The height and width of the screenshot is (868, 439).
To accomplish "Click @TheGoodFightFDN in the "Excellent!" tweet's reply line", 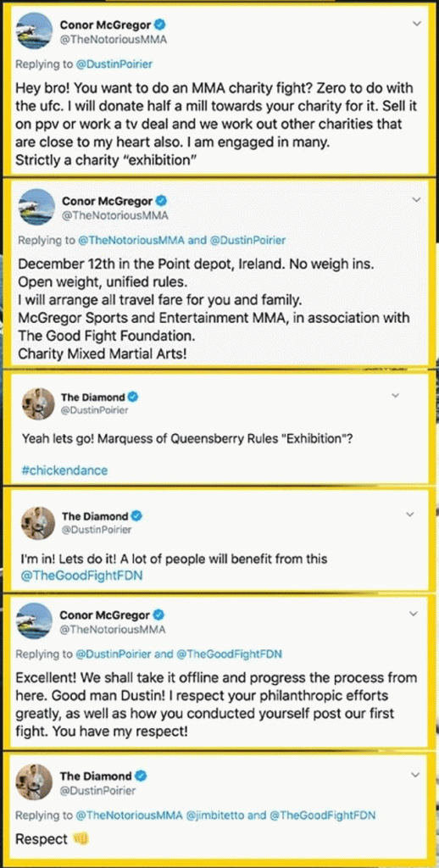I will 229,654.
